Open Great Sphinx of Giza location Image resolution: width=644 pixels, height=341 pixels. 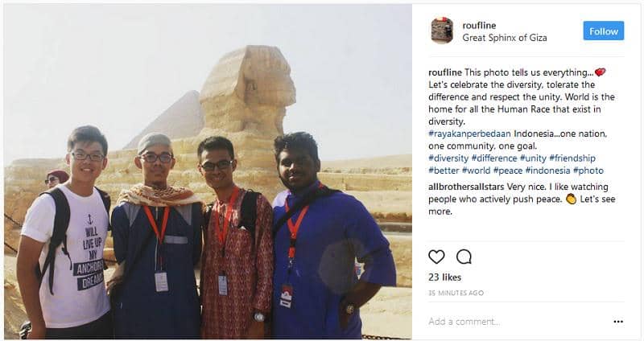click(505, 38)
